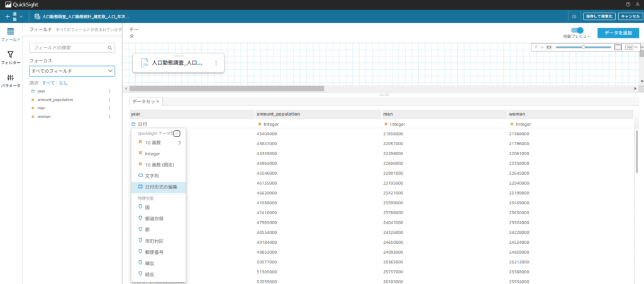Open the フィルター (Filter) panel icon
The image size is (644, 284).
tap(10, 55)
